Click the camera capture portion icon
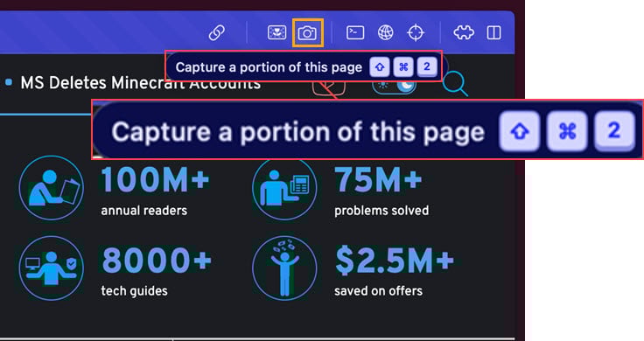 [308, 33]
